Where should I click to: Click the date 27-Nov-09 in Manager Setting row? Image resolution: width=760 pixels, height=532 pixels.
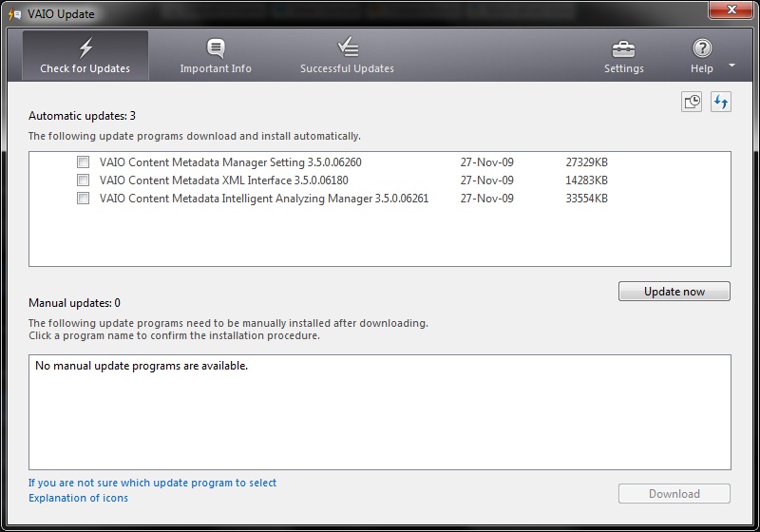486,162
